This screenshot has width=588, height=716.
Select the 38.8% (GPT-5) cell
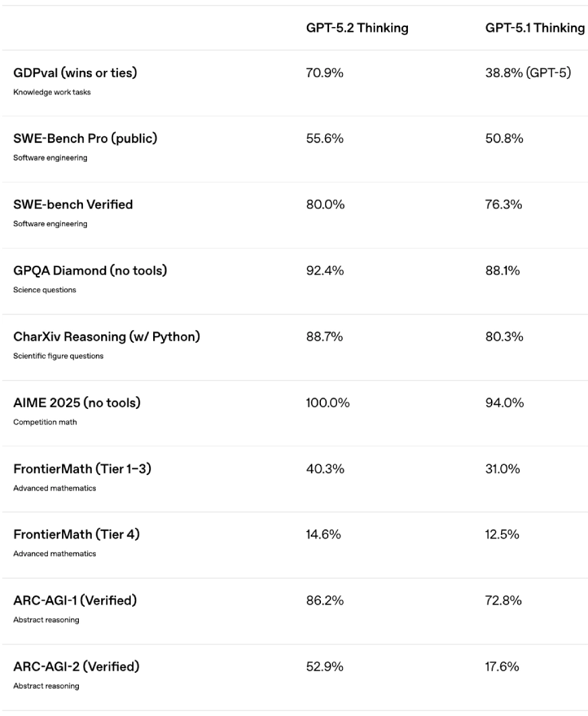coord(528,73)
